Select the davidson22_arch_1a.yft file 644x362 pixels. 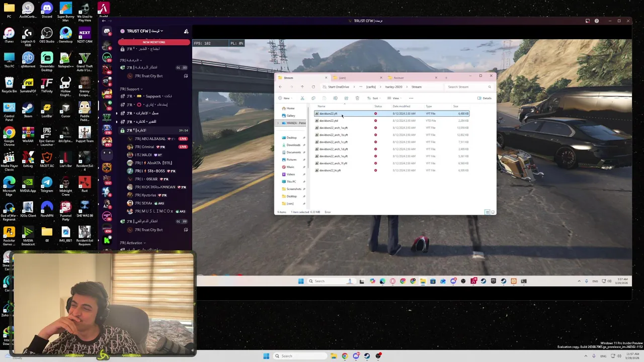391,128
